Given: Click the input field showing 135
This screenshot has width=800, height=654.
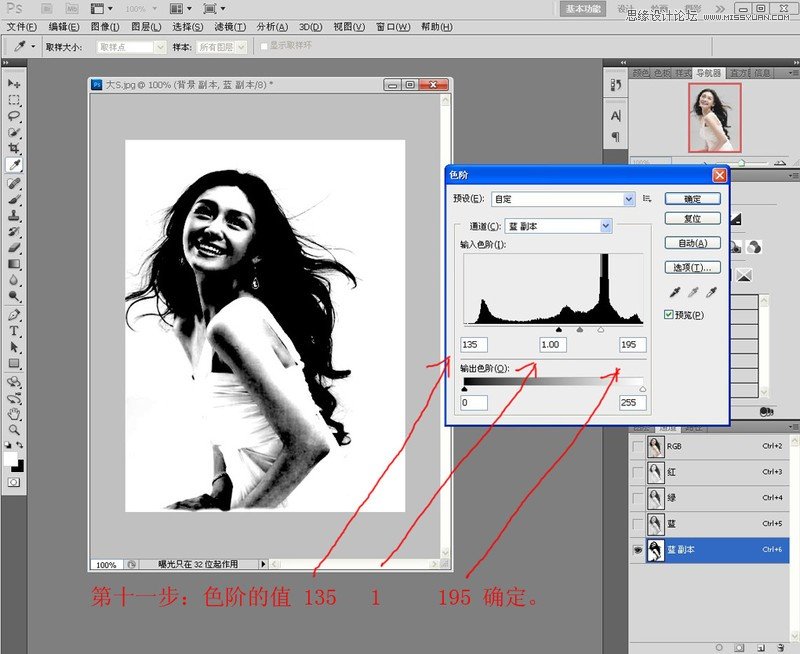Looking at the screenshot, I should click(x=473, y=345).
